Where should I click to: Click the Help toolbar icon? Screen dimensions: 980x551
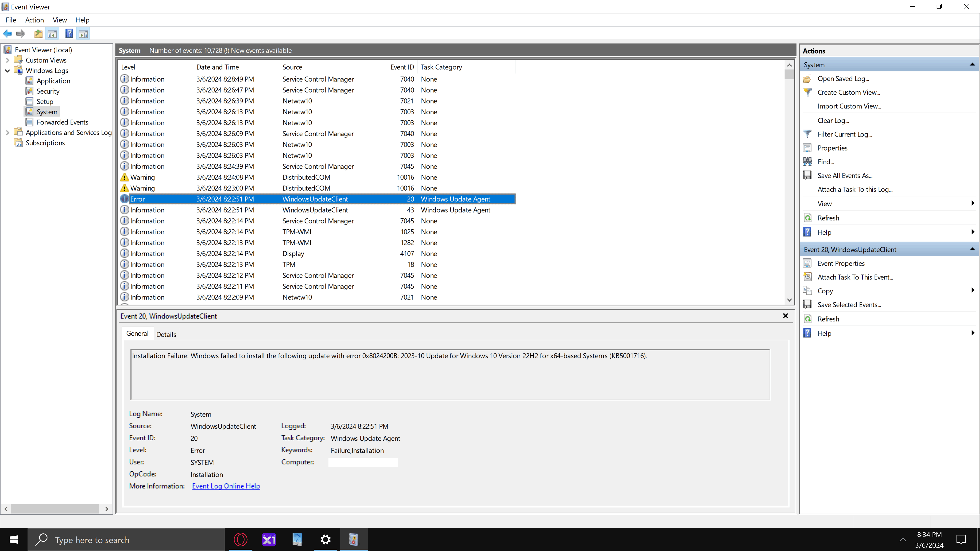(69, 34)
